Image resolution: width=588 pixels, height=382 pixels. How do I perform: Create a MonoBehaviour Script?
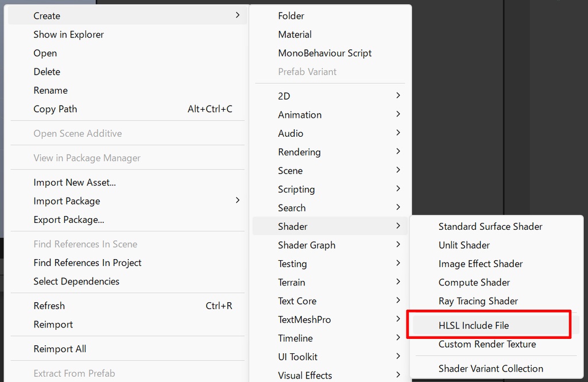coord(324,53)
